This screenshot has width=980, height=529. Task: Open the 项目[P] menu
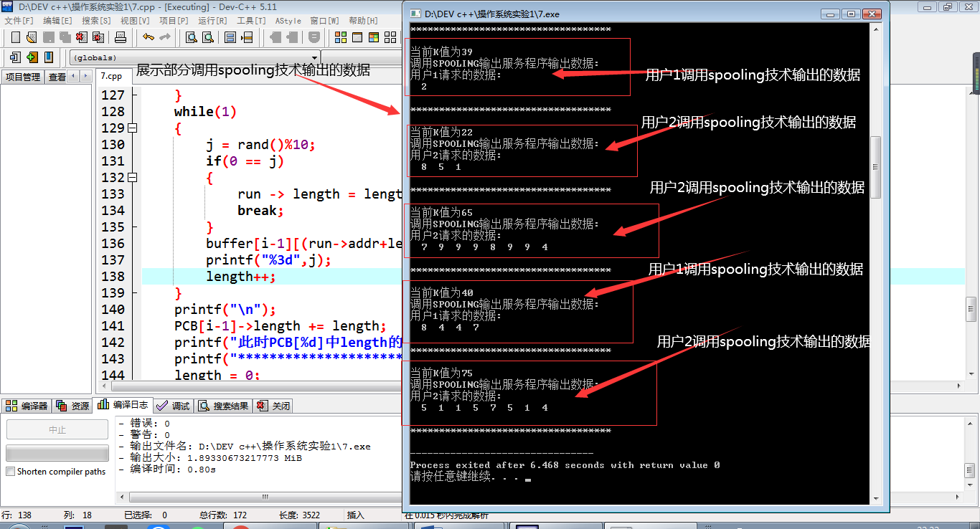174,21
